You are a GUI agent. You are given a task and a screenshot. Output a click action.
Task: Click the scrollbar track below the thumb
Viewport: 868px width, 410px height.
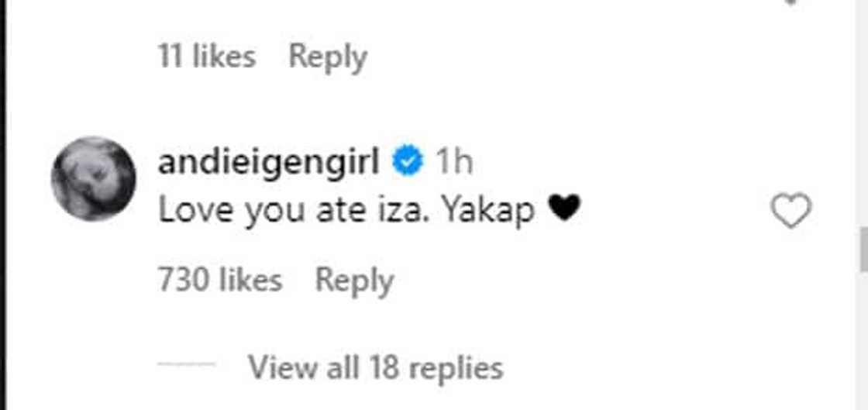863,341
